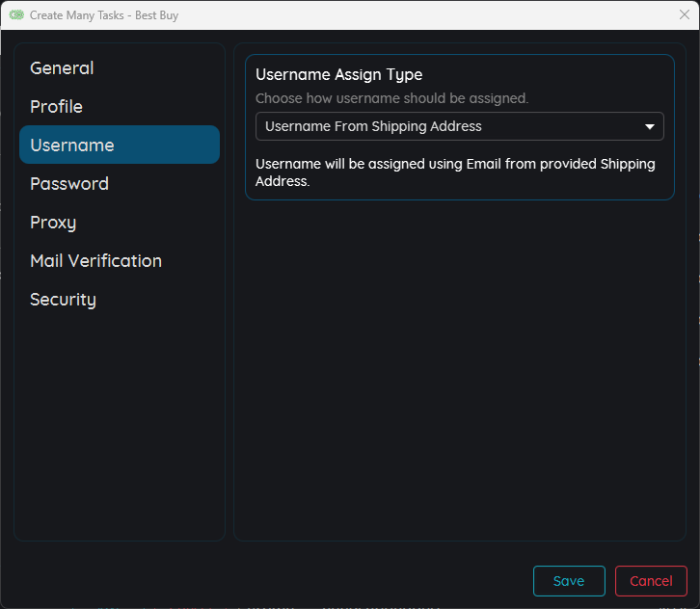Image resolution: width=700 pixels, height=609 pixels.
Task: Close the Create Many Tasks window
Action: click(x=684, y=14)
